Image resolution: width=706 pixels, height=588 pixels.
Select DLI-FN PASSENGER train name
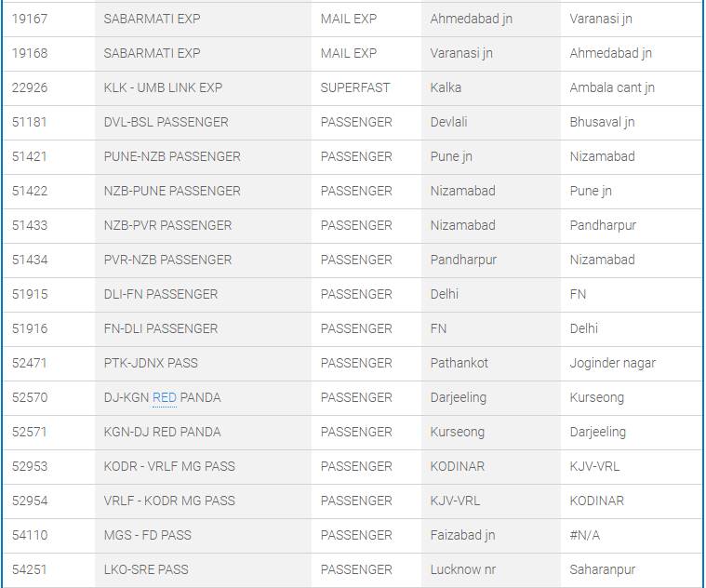(x=160, y=294)
